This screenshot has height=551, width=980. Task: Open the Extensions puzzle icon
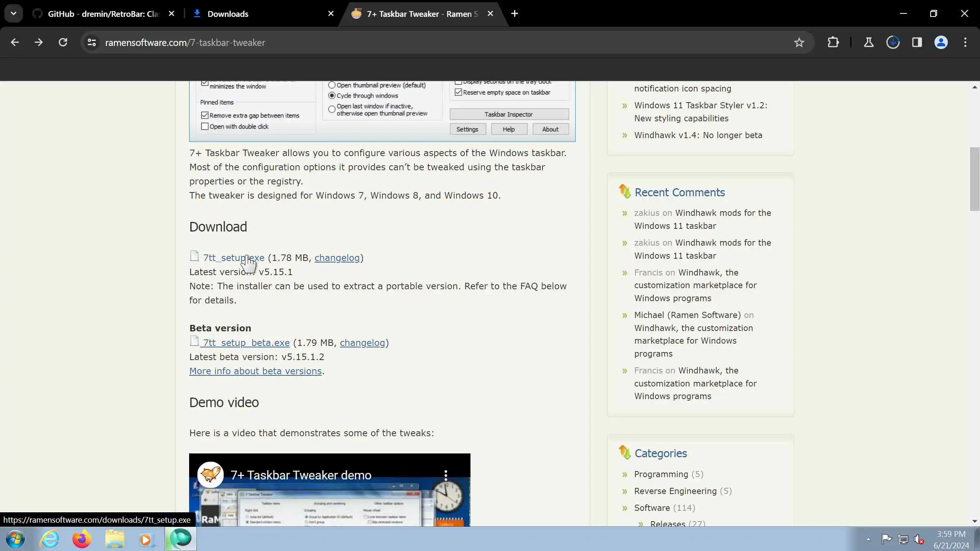pos(833,42)
